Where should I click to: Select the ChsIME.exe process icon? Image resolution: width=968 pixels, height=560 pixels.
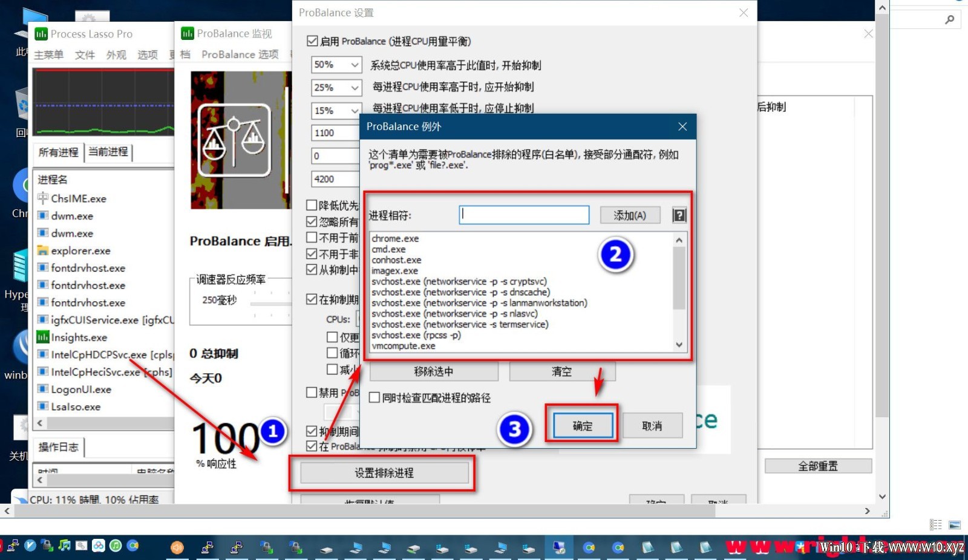coord(43,198)
